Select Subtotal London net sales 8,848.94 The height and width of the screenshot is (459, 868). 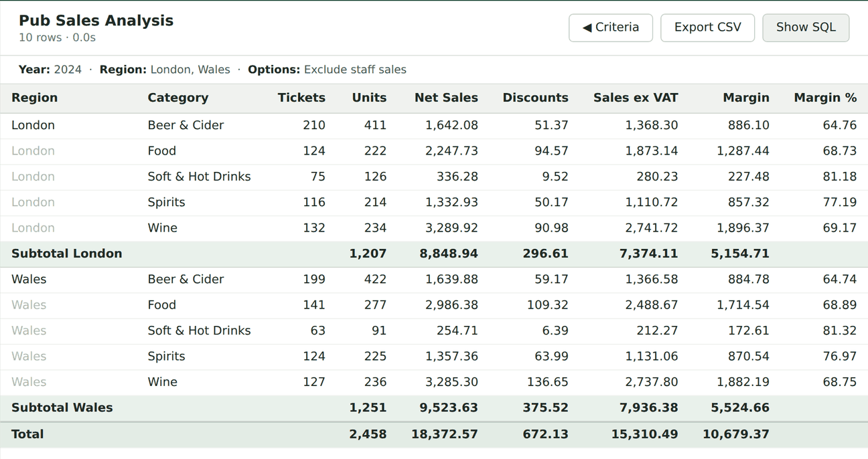[x=449, y=254]
